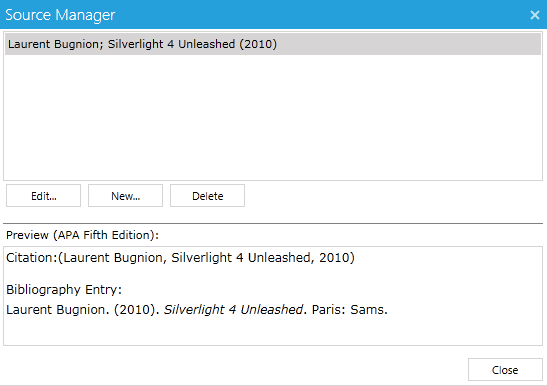This screenshot has height=386, width=547.
Task: Create a source with New... button
Action: coord(126,196)
